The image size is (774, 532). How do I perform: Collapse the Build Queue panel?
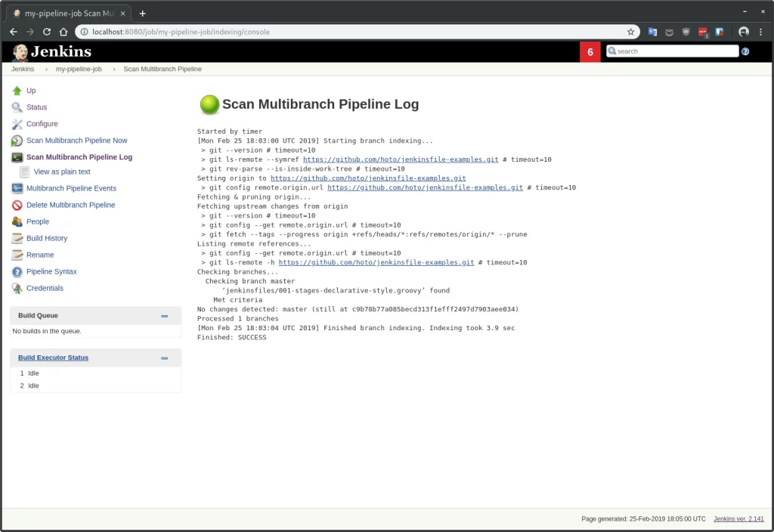pyautogui.click(x=164, y=316)
